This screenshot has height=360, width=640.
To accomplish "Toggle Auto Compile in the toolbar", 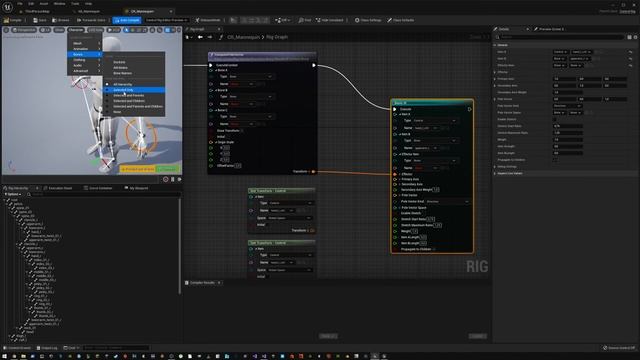I will tap(127, 20).
